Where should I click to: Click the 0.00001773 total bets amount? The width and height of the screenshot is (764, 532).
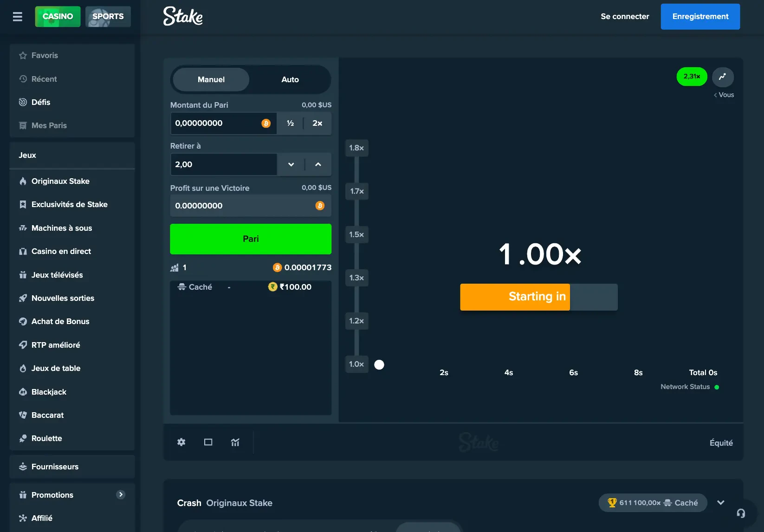(302, 267)
